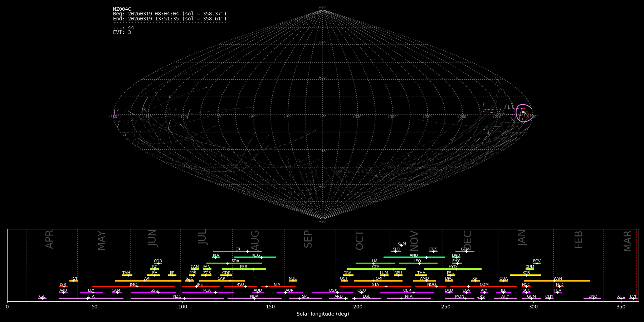Click the green AND activity bar
The image size is (644, 322).
click(414, 257)
